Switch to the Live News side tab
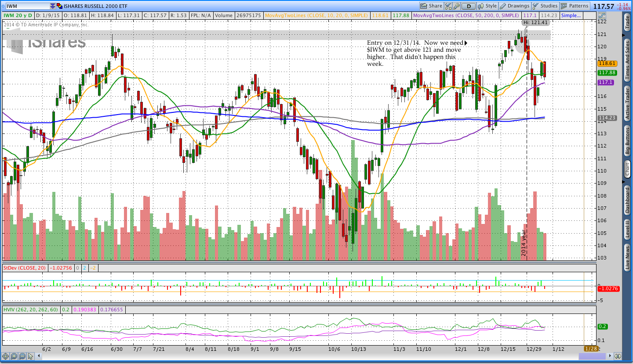633x364 pixels. (627, 257)
